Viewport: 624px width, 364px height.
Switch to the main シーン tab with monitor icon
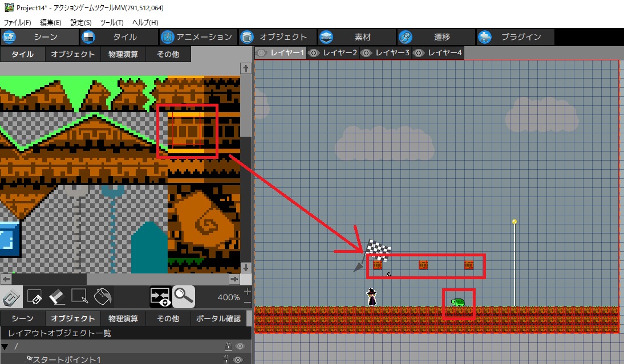(x=40, y=37)
